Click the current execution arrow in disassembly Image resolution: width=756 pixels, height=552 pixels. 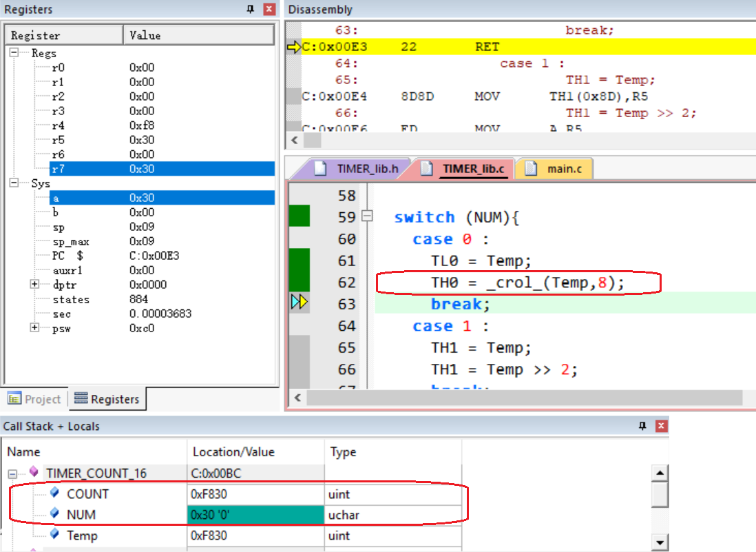[x=293, y=47]
